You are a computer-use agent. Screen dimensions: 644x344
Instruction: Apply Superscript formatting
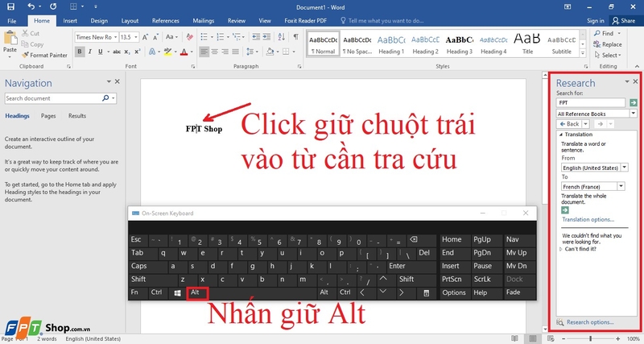tap(137, 52)
